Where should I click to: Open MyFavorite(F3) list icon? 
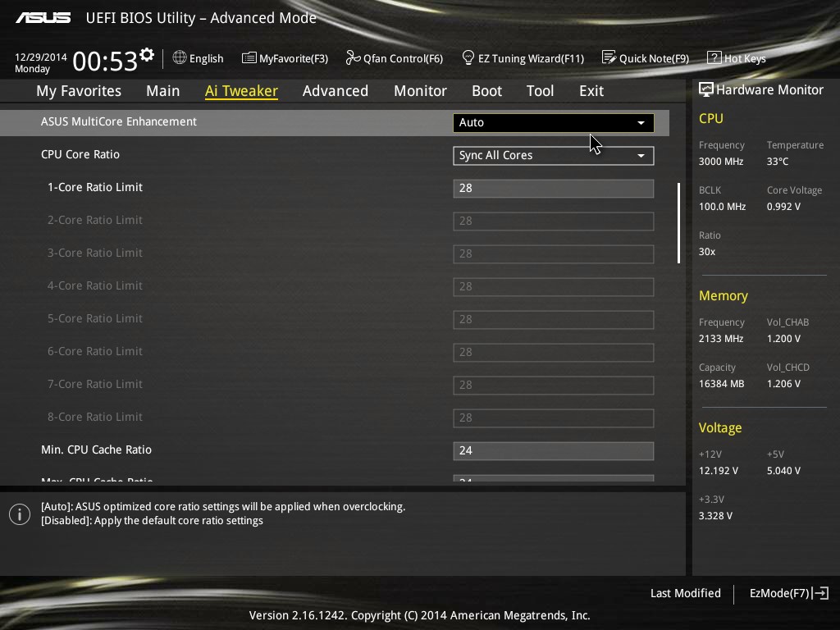click(249, 58)
